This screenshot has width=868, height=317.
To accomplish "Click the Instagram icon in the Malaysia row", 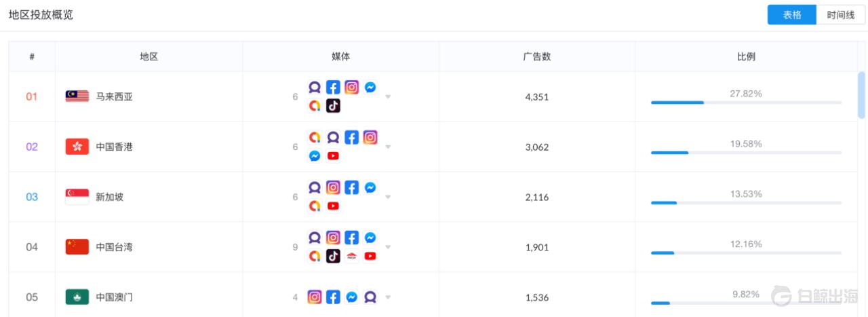I will (351, 88).
